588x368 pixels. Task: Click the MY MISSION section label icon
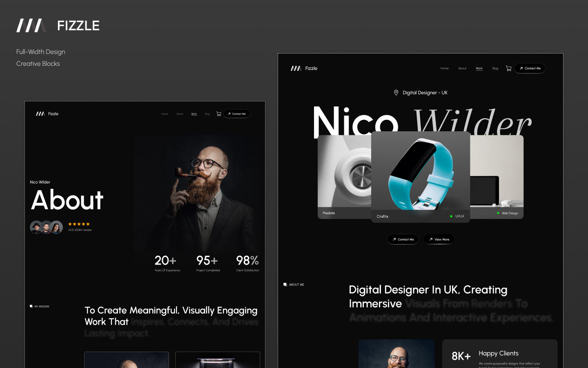(31, 306)
